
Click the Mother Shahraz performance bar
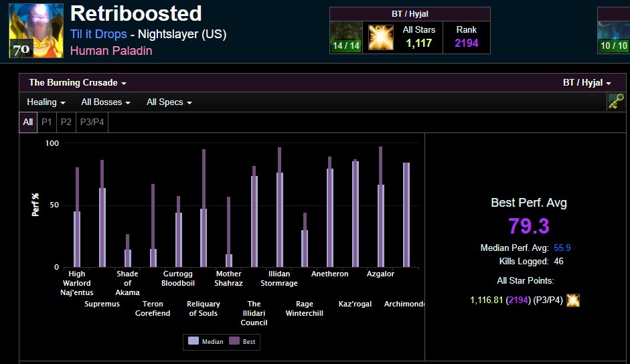[x=229, y=232]
